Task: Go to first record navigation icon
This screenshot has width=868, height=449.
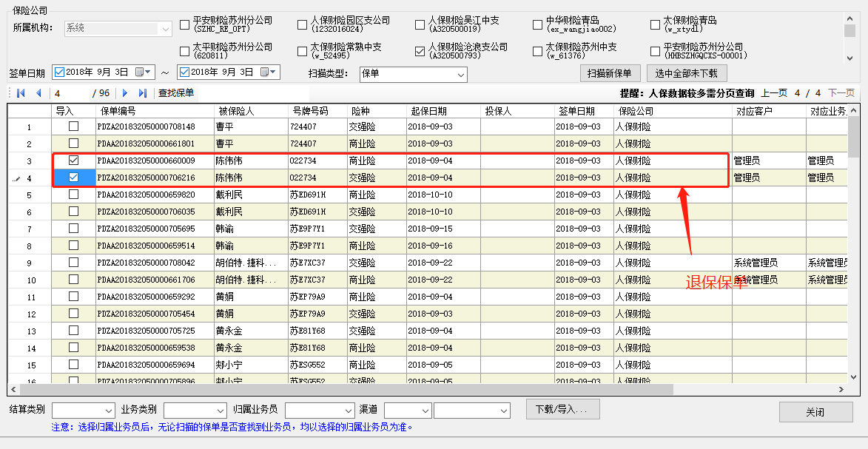Action: pos(21,93)
